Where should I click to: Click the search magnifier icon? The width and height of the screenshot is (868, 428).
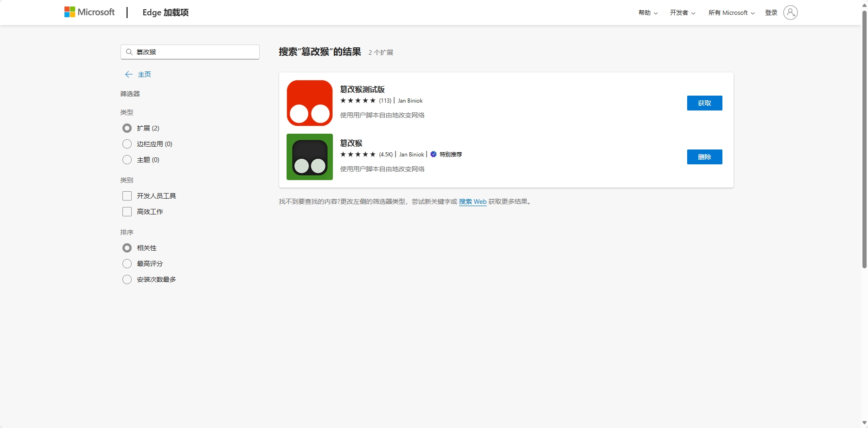pyautogui.click(x=129, y=52)
